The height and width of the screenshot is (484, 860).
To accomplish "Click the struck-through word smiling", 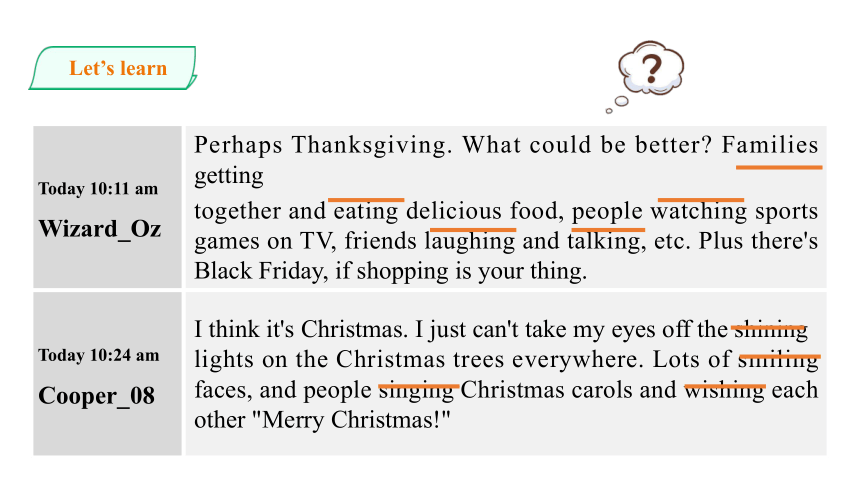I will click(779, 360).
